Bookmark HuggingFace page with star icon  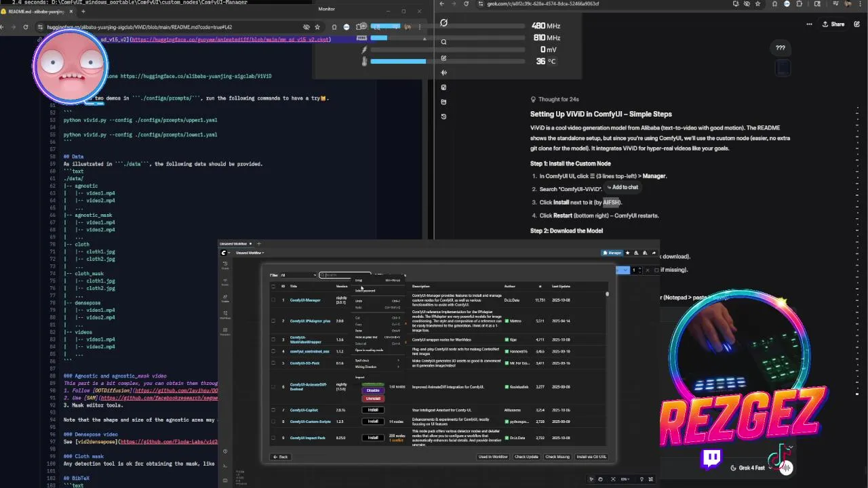tap(317, 27)
